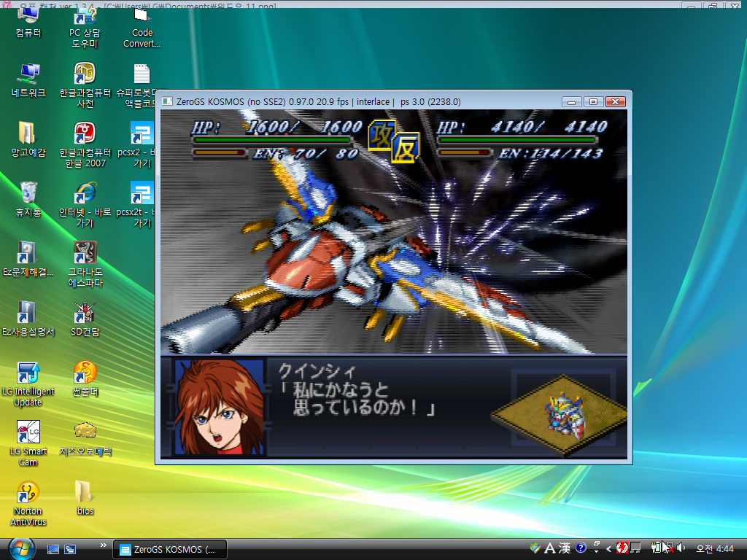Launch the 인터넷 - 바로 가기 shortcut
Viewport: 747px width, 560px height.
tap(85, 205)
